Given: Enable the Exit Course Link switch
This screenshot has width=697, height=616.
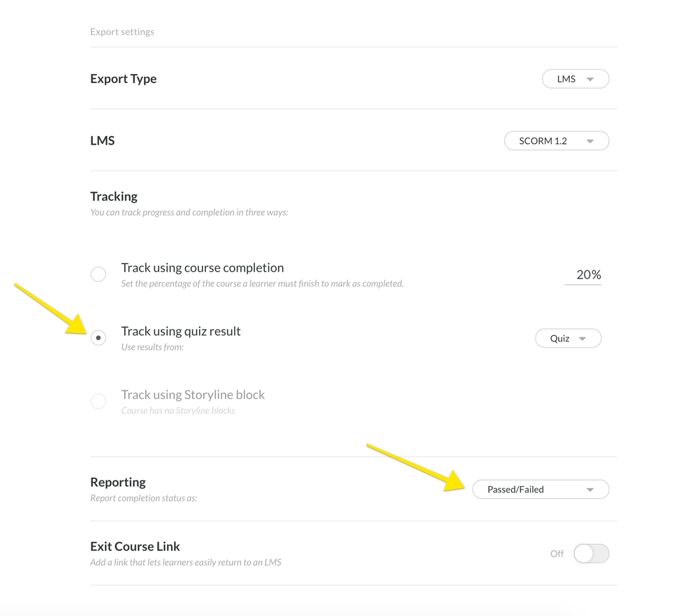Looking at the screenshot, I should (x=591, y=554).
